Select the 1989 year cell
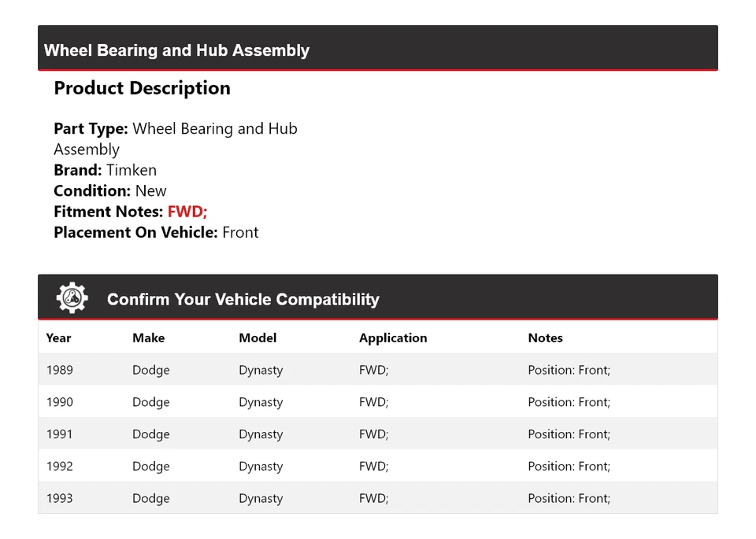This screenshot has height=539, width=756. 59,370
